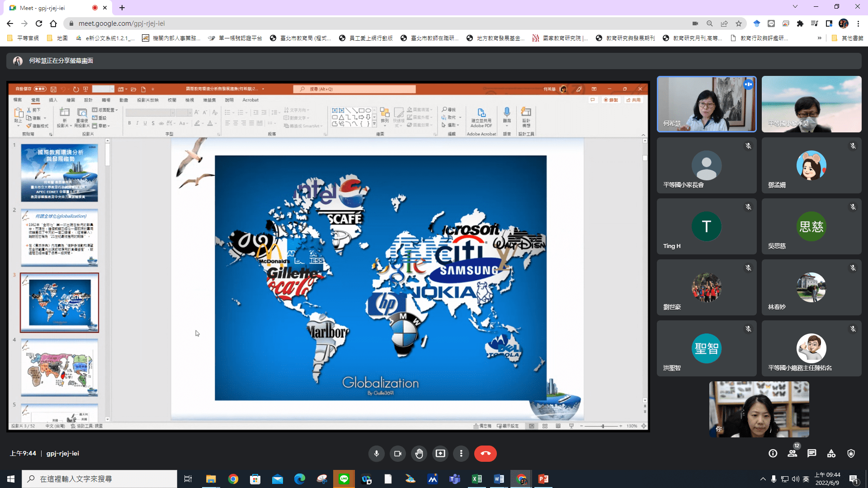This screenshot has width=868, height=488.
Task: Click the 何希慧 speaker video tile
Action: [x=707, y=104]
